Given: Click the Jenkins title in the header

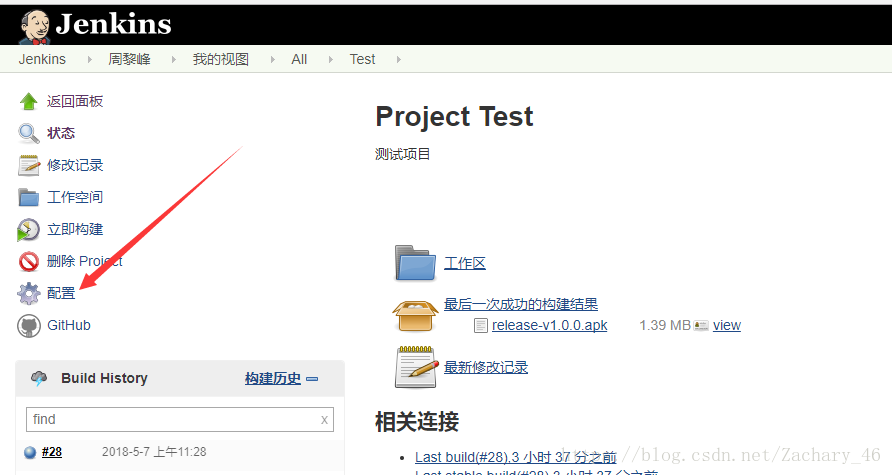Looking at the screenshot, I should 113,24.
